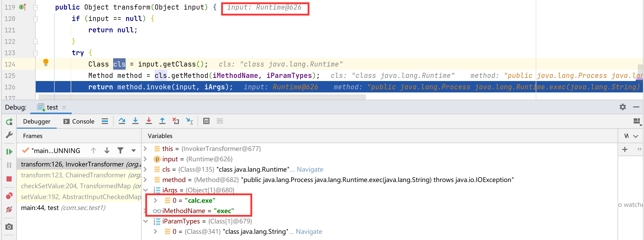Viewport: 644px width, 240px height.
Task: Click the light bulb intention icon on line 124
Action: coord(46,62)
